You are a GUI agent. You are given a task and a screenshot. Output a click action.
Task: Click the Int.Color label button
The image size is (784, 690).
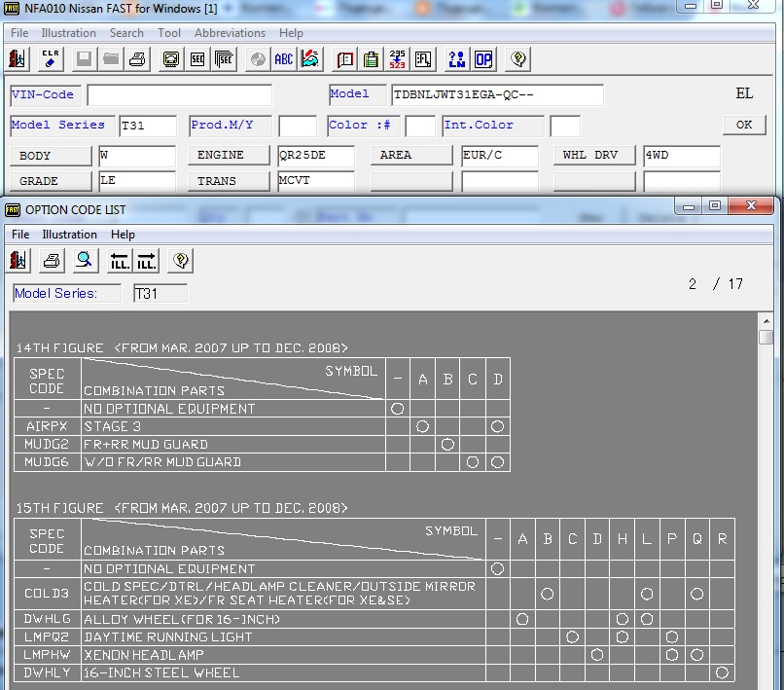(493, 126)
